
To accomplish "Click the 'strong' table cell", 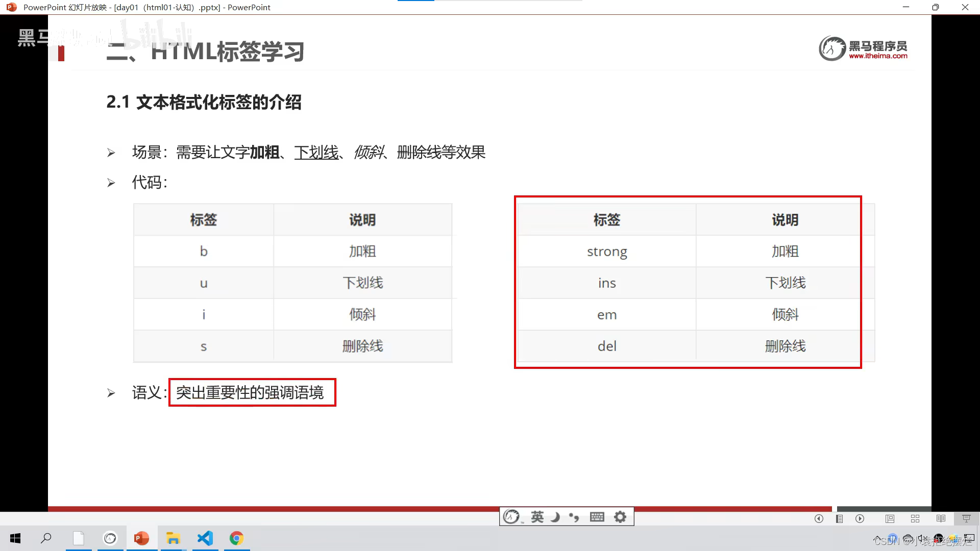I will point(607,252).
